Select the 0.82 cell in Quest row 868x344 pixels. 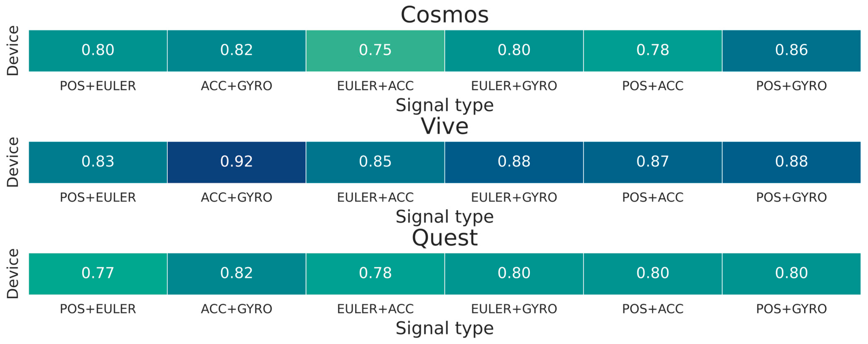pyautogui.click(x=236, y=273)
